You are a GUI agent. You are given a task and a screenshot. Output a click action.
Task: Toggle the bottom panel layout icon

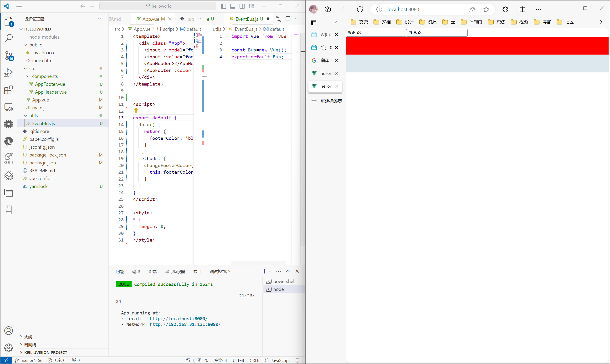click(233, 6)
